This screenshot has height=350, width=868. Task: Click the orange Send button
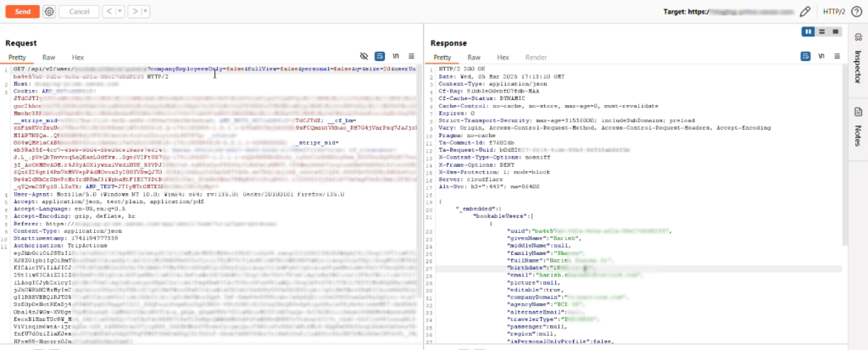[x=23, y=12]
